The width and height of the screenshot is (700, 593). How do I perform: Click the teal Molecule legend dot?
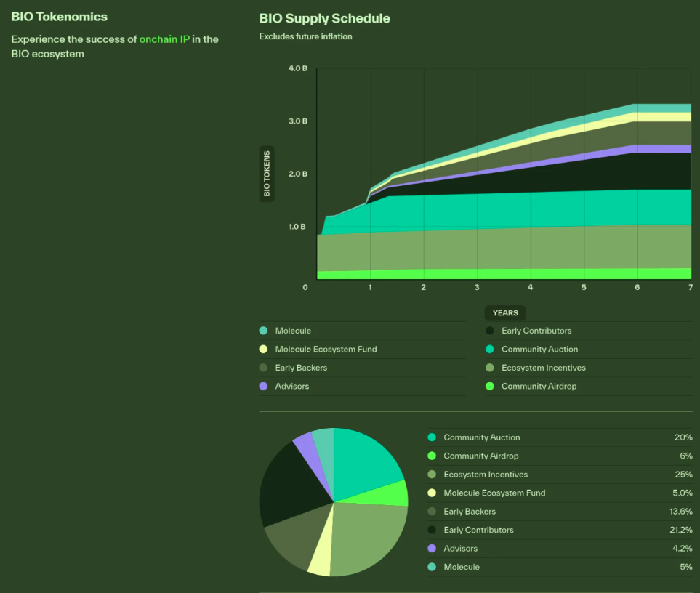[x=265, y=331]
